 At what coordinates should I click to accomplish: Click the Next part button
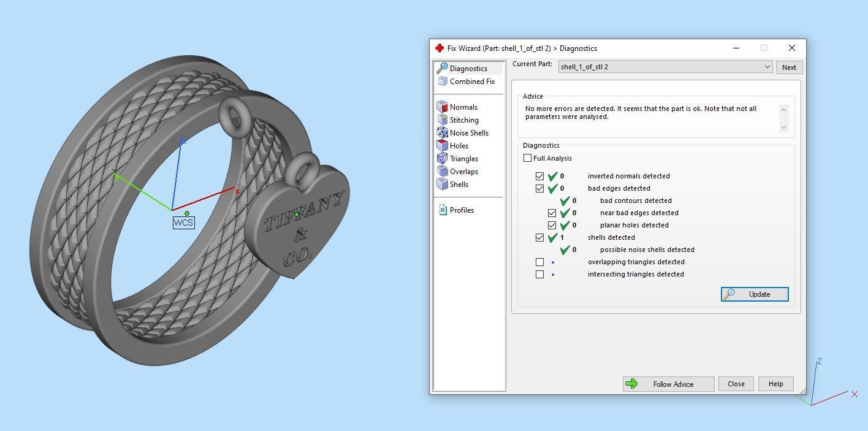(789, 67)
